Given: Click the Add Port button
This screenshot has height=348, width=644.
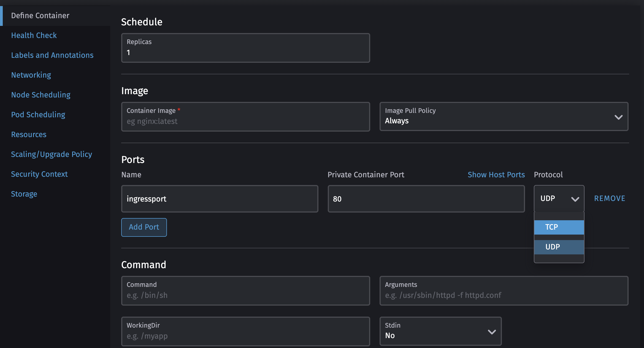Looking at the screenshot, I should click(x=144, y=227).
